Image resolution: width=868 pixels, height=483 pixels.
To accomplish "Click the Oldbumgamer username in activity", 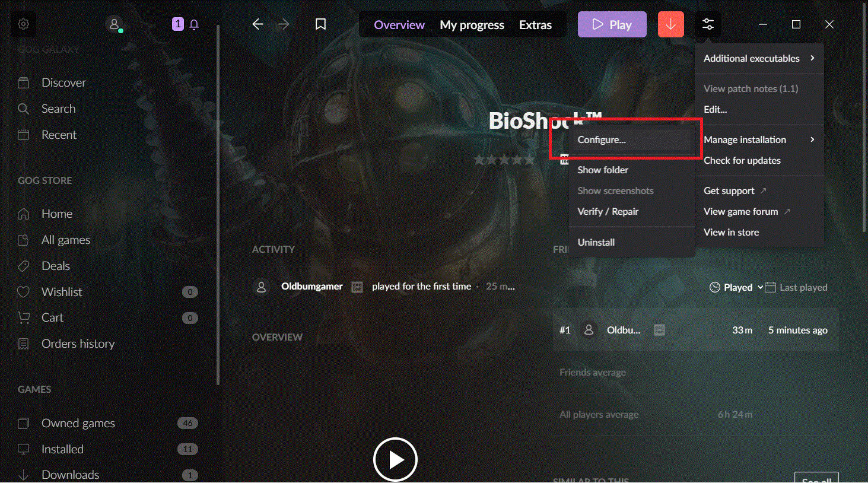I will tap(312, 286).
